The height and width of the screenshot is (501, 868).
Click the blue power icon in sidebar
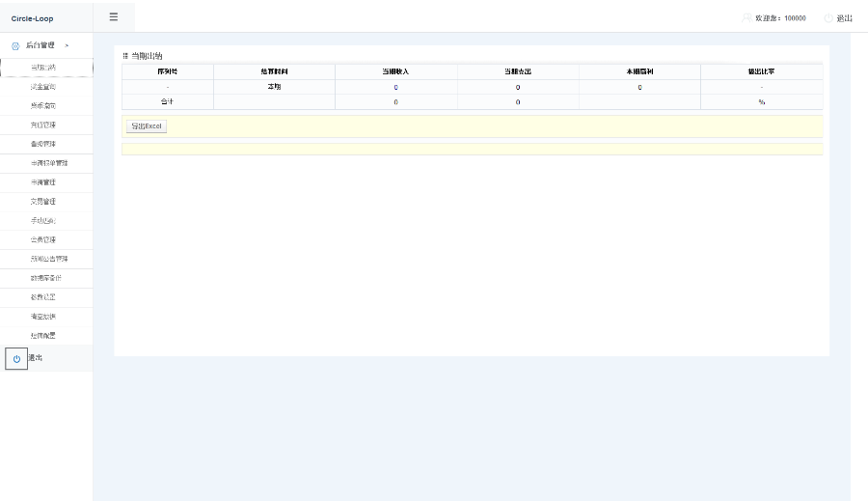tap(16, 358)
